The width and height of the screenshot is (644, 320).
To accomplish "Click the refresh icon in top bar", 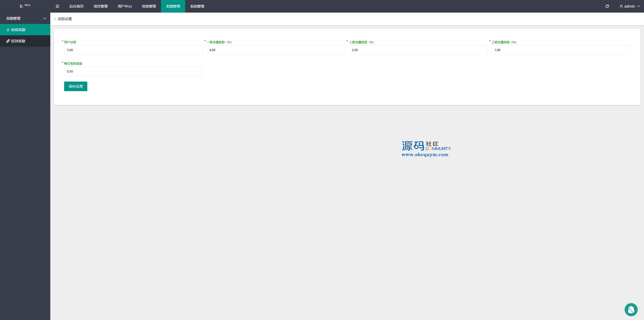I will pos(607,6).
